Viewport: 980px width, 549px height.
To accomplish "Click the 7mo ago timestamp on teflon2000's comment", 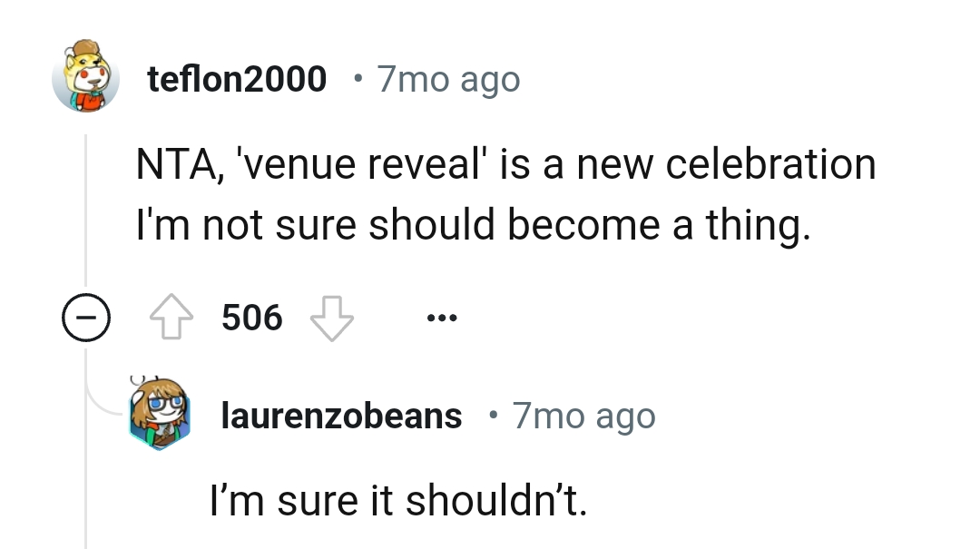I will tap(448, 80).
